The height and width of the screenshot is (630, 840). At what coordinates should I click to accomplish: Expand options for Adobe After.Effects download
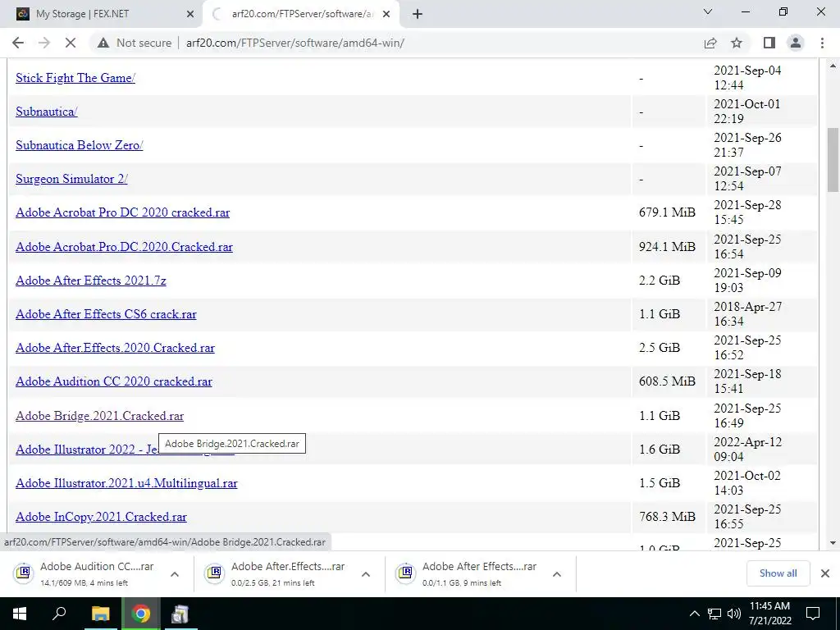tap(366, 574)
